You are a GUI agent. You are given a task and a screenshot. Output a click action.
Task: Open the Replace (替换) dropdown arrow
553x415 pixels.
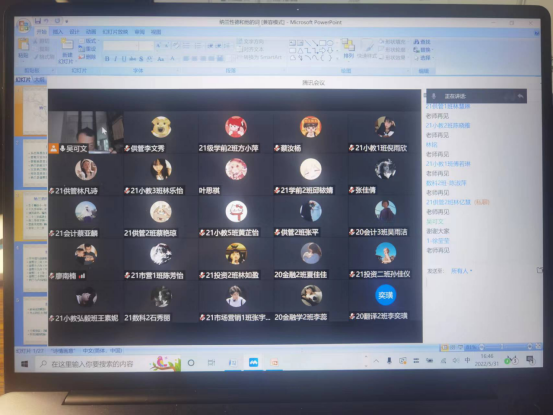(432, 50)
